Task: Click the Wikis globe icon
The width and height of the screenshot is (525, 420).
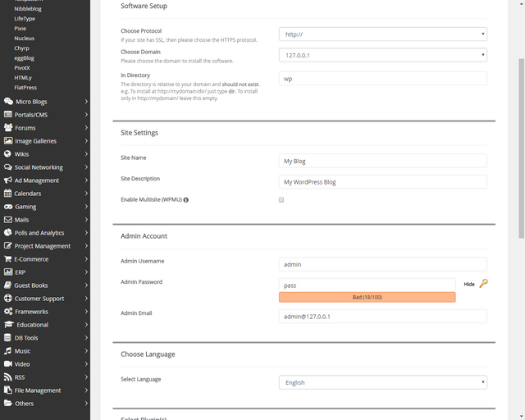Action: tap(7, 153)
